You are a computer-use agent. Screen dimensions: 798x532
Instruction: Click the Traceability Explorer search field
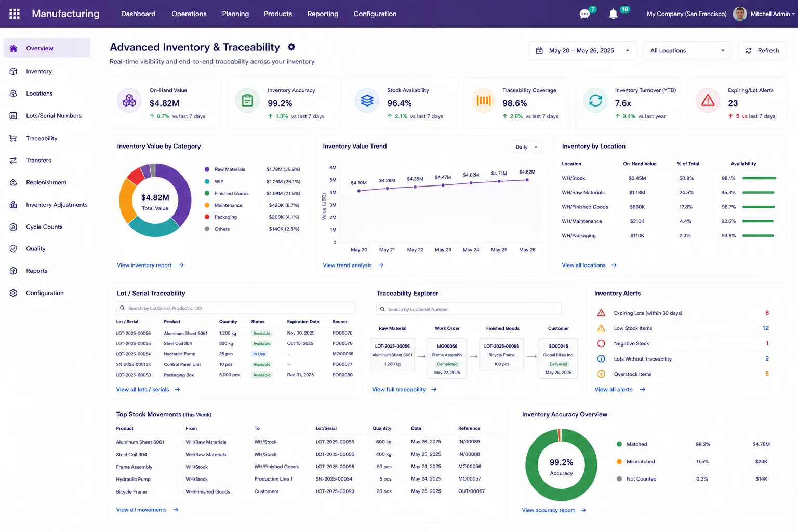click(x=469, y=309)
